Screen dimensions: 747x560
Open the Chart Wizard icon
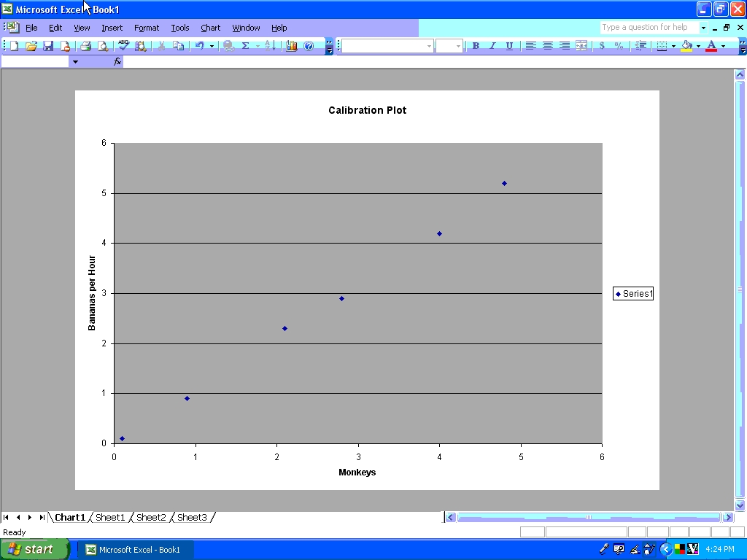tap(292, 45)
